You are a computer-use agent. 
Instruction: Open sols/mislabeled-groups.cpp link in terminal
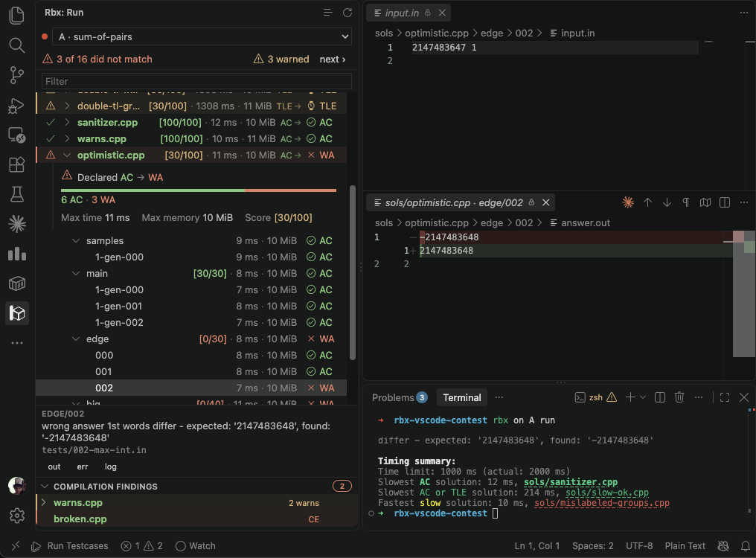tap(602, 503)
